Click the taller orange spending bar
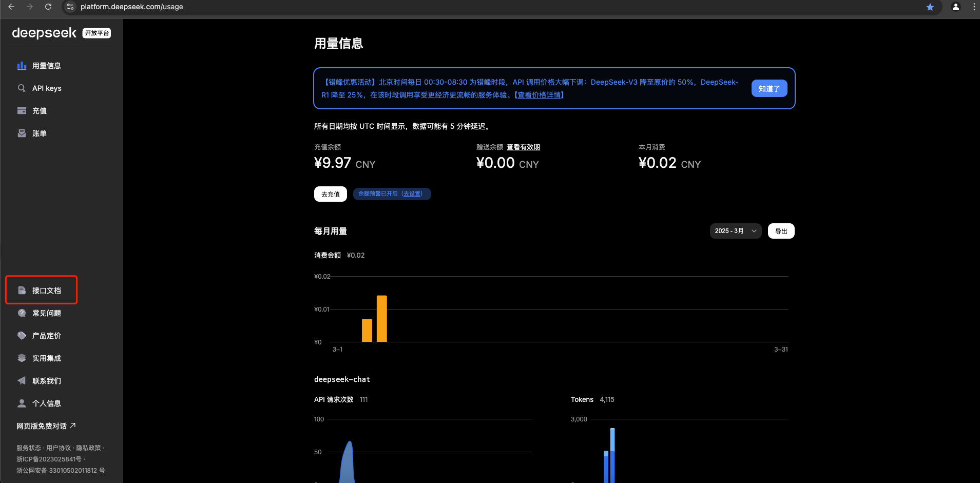 (x=382, y=319)
